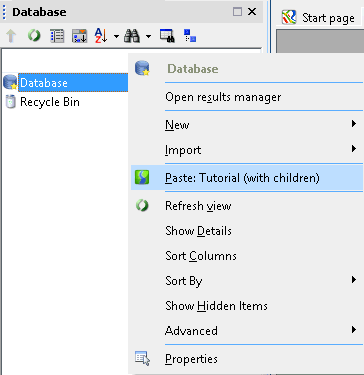Click the sort columns toolbar icon
This screenshot has width=364, height=375.
(x=79, y=36)
